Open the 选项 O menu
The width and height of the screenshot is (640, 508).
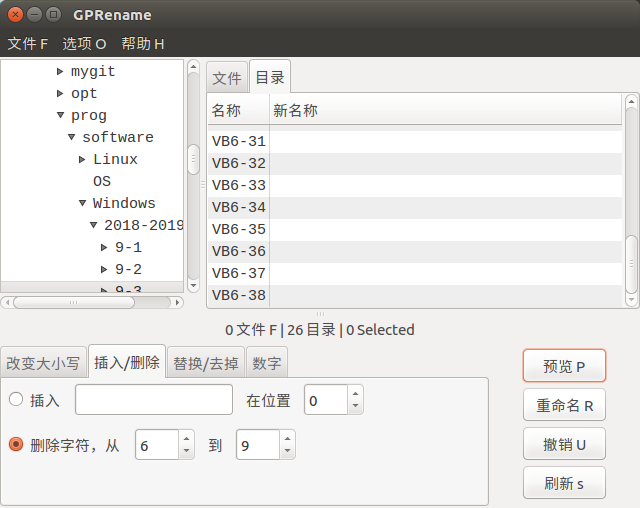coord(84,44)
